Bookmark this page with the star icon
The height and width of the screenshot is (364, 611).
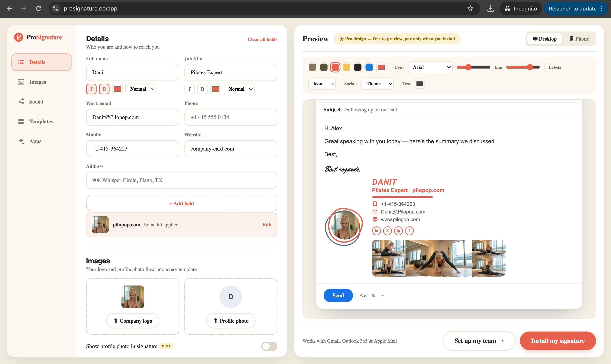pos(470,9)
